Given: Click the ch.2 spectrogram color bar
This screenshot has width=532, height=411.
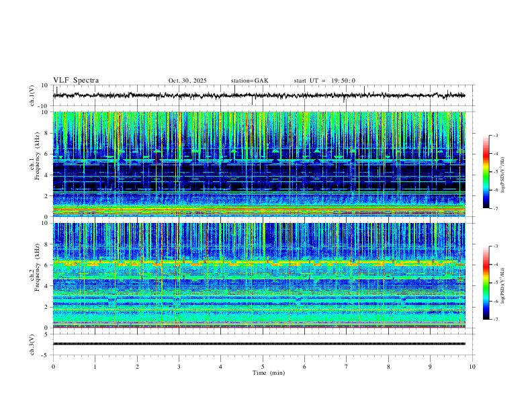Looking at the screenshot, I should tap(486, 283).
